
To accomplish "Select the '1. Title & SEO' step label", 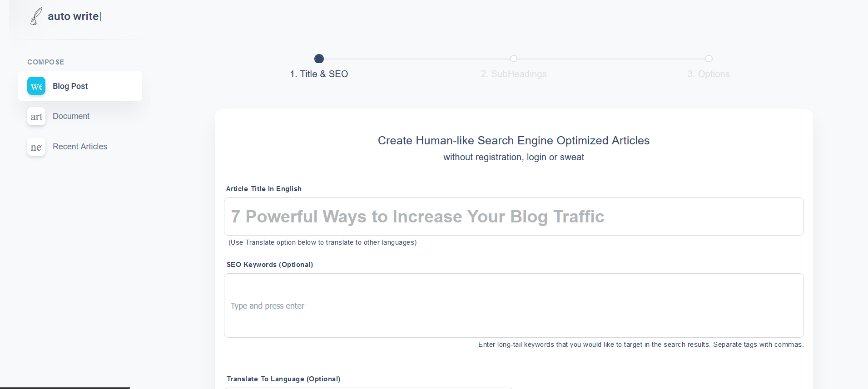I will (319, 74).
